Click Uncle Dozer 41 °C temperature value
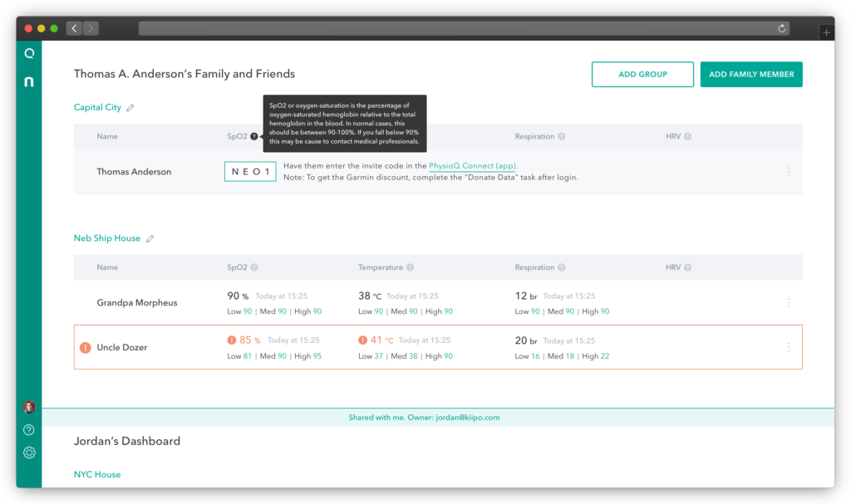 coord(381,340)
